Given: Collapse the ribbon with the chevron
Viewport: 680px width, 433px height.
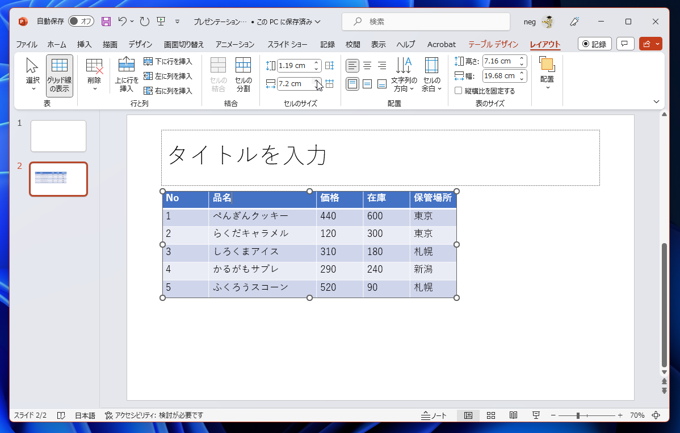Looking at the screenshot, I should click(x=656, y=102).
